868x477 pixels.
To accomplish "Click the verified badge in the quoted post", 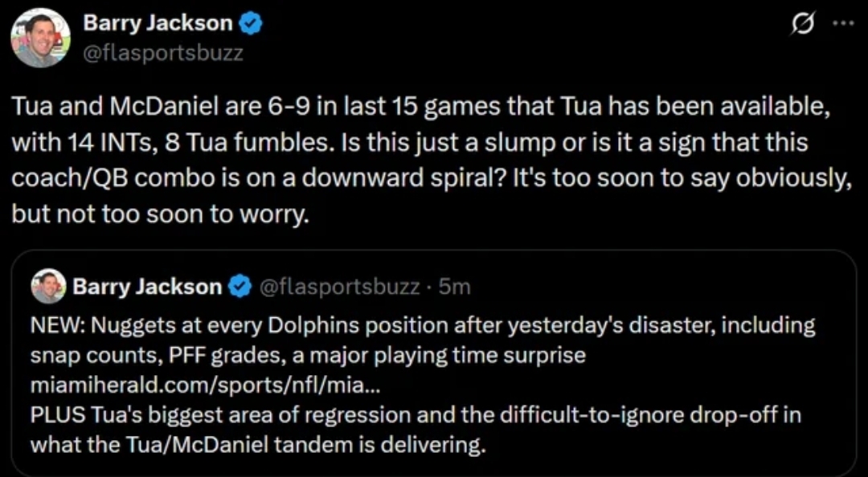I will pyautogui.click(x=239, y=287).
